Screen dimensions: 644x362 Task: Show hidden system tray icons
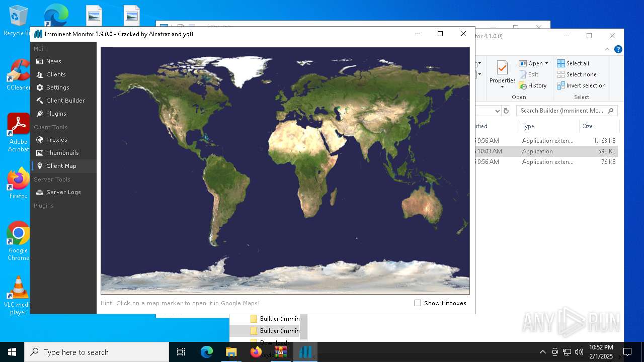[x=542, y=352]
